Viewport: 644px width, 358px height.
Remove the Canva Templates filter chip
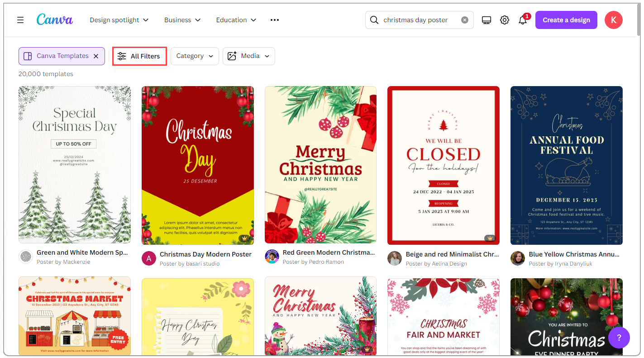click(x=95, y=56)
